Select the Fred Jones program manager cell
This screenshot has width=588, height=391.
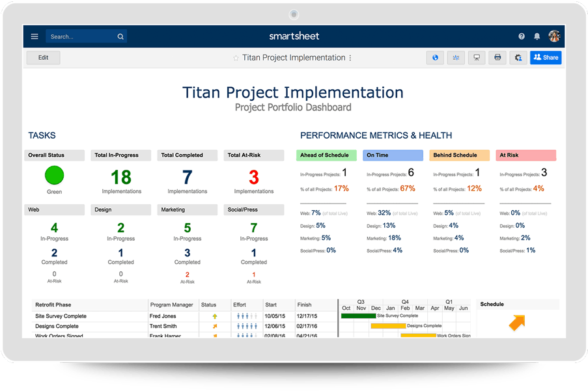coord(163,316)
